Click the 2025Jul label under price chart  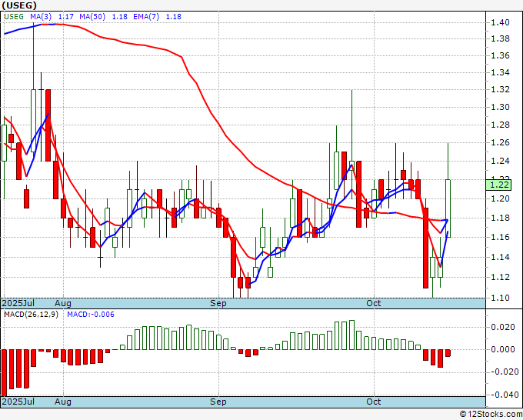(16, 304)
